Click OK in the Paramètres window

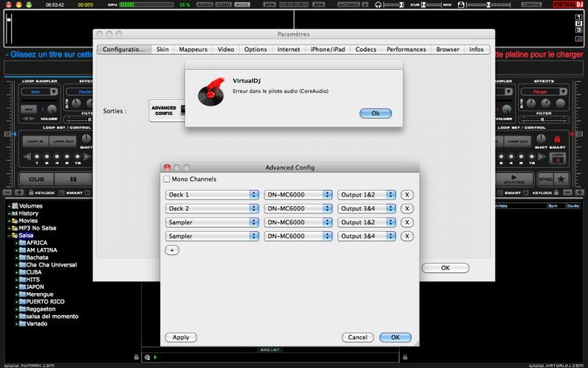click(x=445, y=268)
